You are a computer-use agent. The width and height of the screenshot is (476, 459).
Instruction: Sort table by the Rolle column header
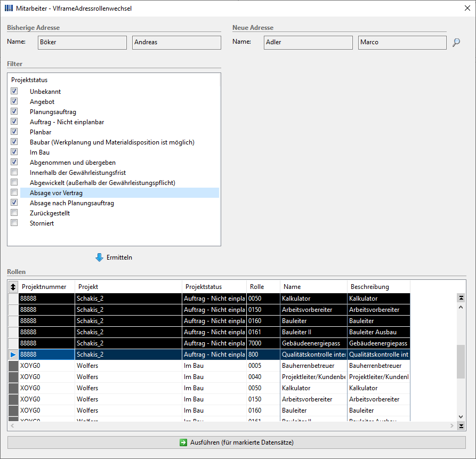[x=263, y=287]
